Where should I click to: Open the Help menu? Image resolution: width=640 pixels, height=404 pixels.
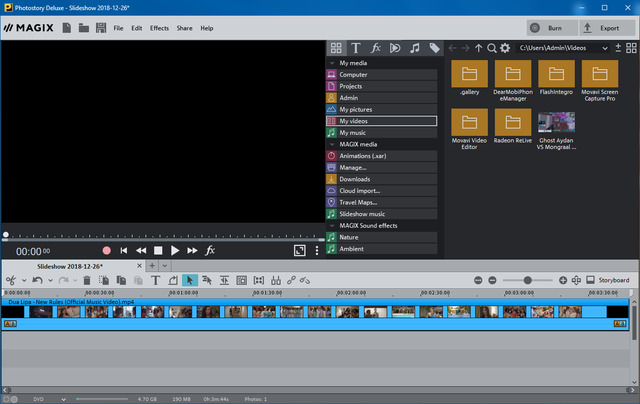tap(207, 28)
